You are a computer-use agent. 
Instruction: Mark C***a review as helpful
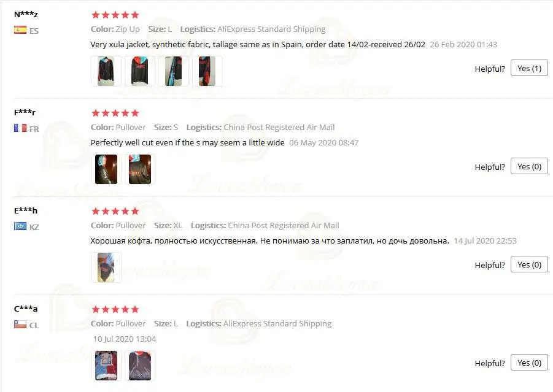pyautogui.click(x=529, y=363)
